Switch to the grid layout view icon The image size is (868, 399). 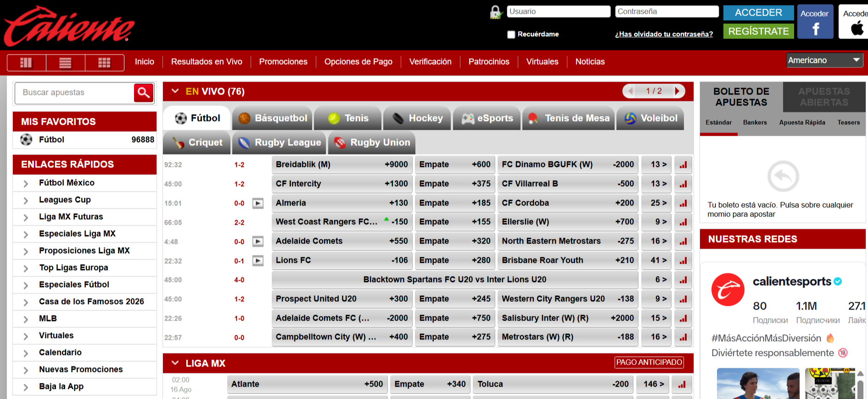click(104, 62)
